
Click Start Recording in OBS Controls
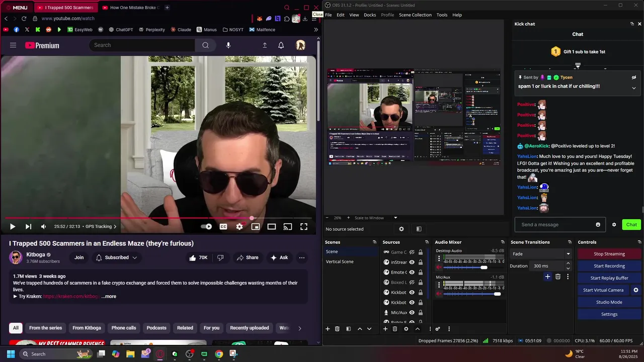[609, 266]
